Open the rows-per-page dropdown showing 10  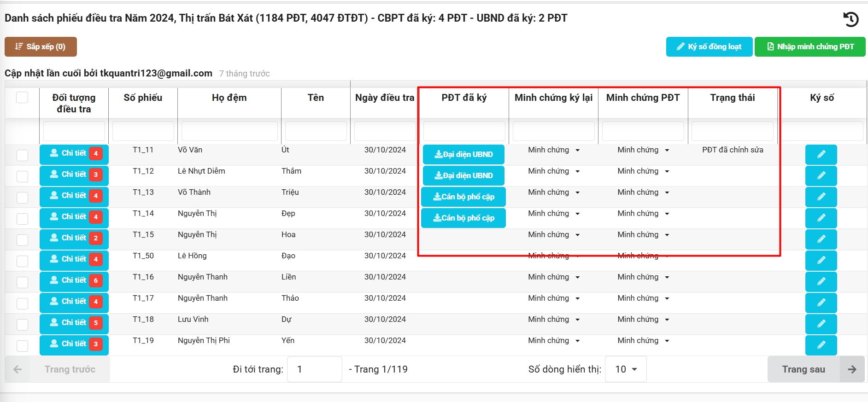click(x=626, y=369)
